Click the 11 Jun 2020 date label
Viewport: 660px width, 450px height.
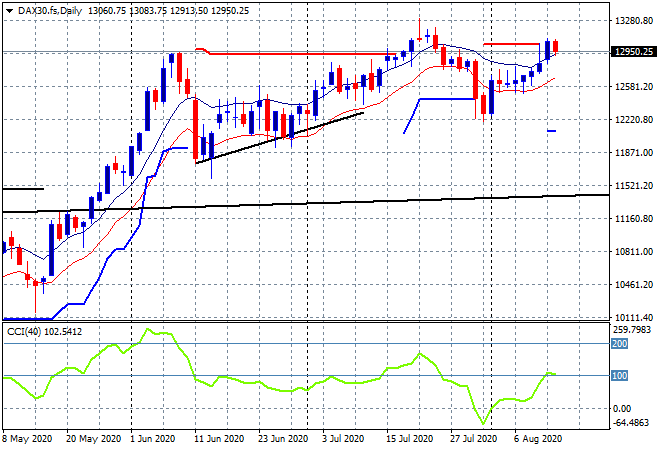[219, 439]
